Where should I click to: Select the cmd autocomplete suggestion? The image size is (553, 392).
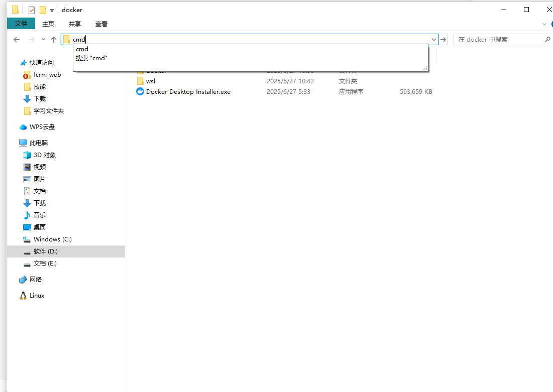(251, 49)
